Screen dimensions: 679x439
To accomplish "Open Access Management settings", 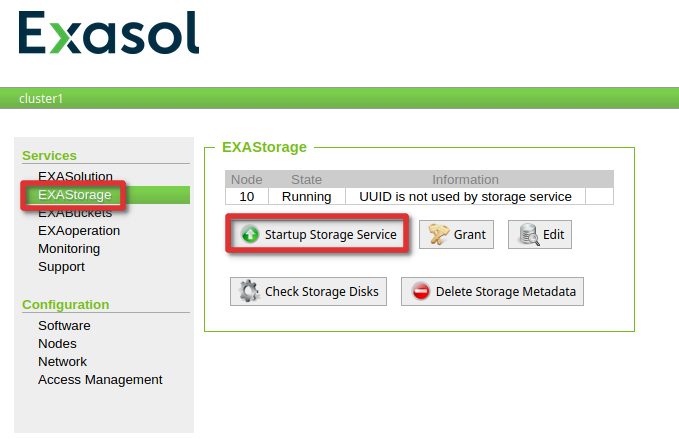I will [x=100, y=380].
